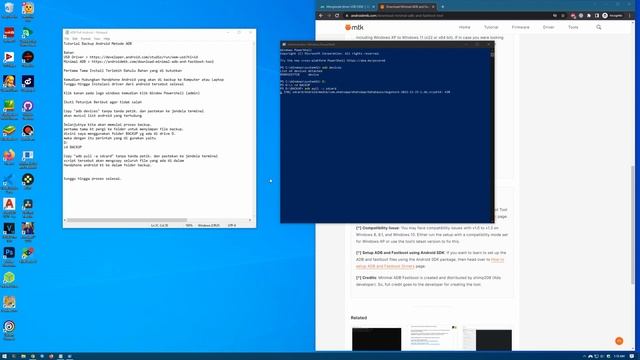
Task: Click the Windows Start button
Action: click(x=5, y=356)
